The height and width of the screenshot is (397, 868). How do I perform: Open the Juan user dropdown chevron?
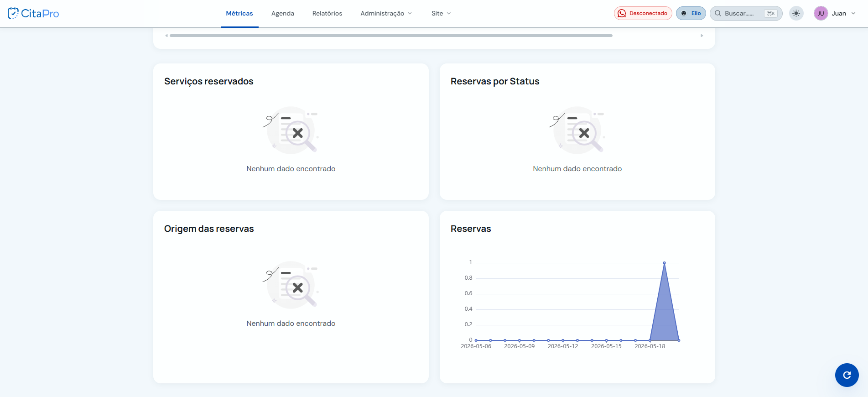[853, 13]
